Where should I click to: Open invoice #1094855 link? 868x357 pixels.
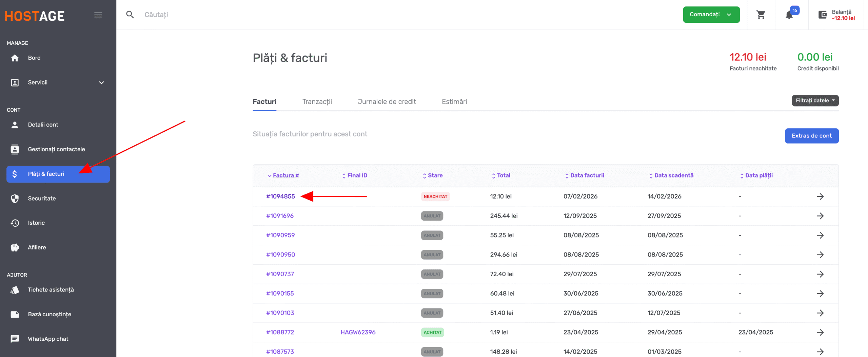280,196
